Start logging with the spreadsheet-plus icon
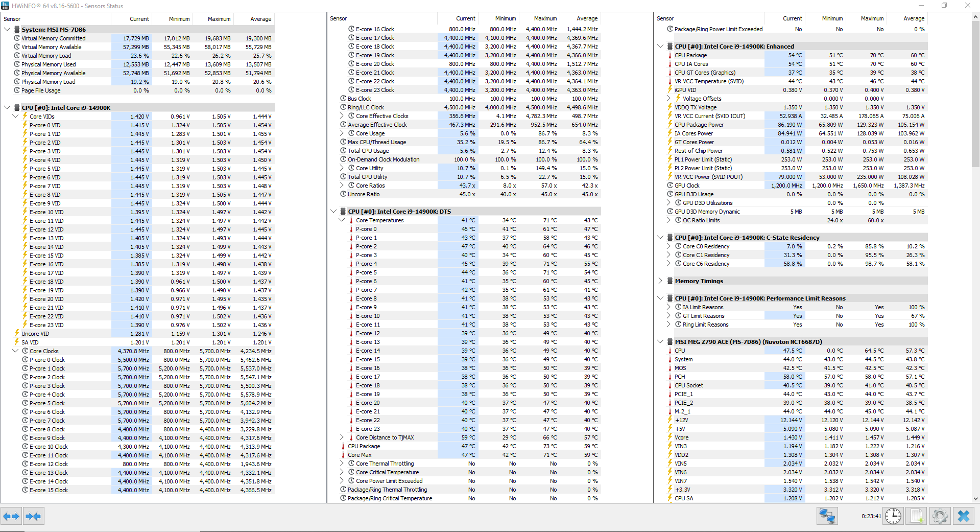 click(917, 516)
